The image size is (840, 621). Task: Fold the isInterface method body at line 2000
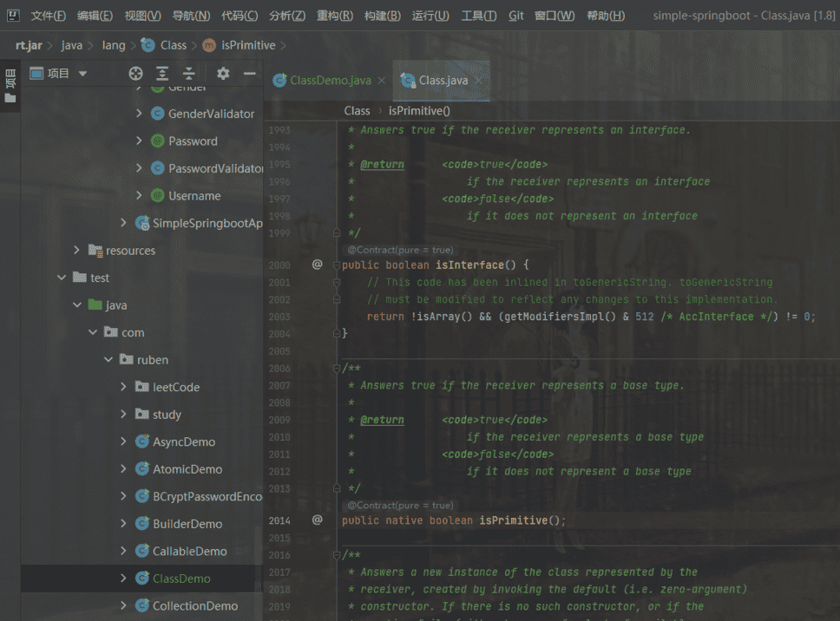(x=337, y=265)
